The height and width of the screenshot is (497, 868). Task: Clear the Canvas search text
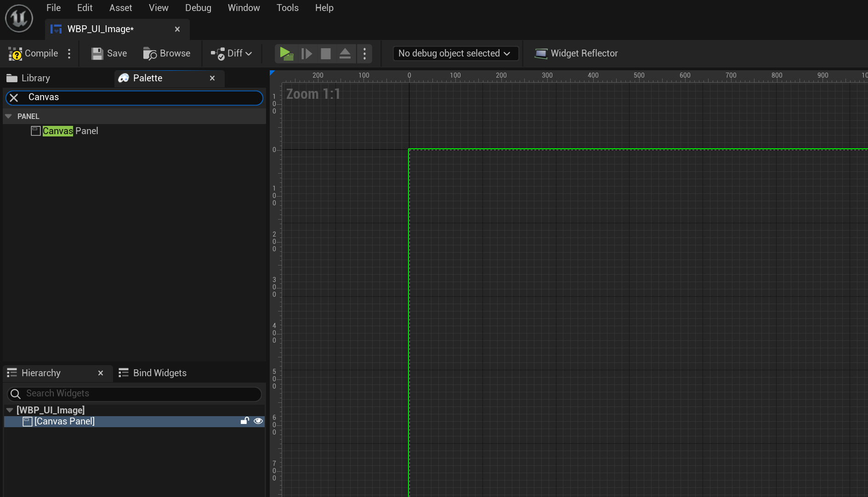coord(14,97)
